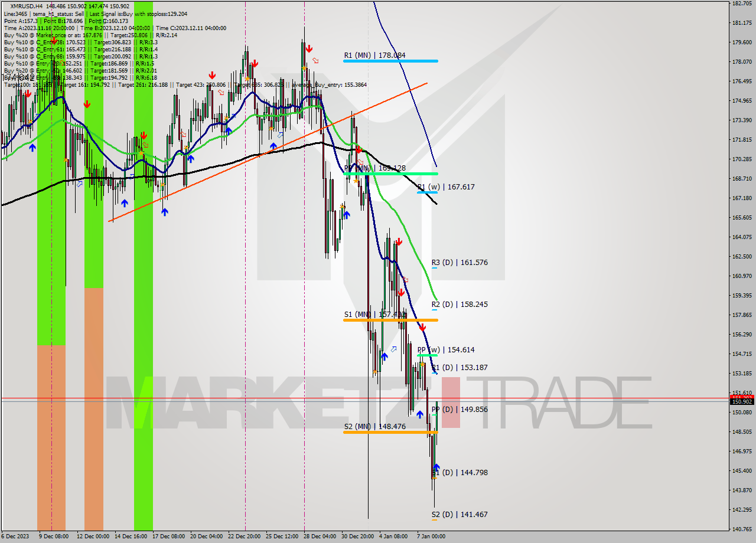This screenshot has height=543, width=756.
Task: Click the R1 (D) | 153.187 label
Action: (x=460, y=367)
